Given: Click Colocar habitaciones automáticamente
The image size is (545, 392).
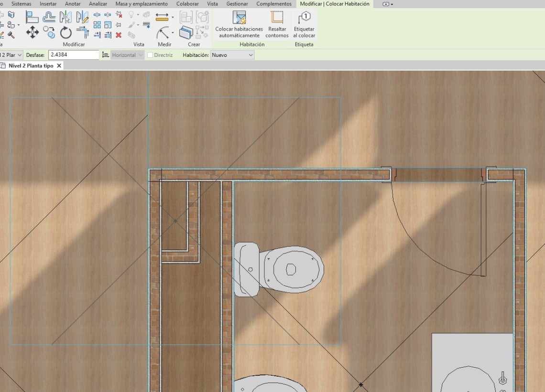Looking at the screenshot, I should tap(239, 25).
